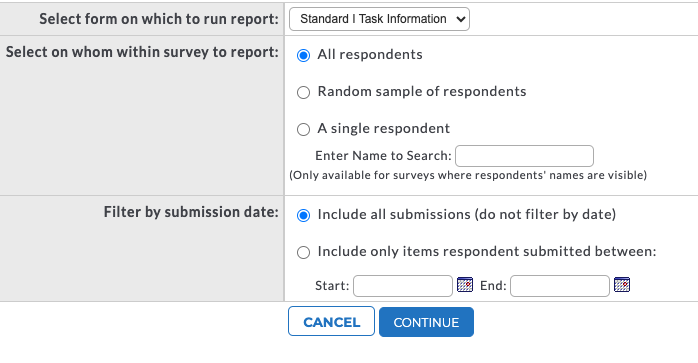
Task: Click the chevron arrow of the form selector
Action: (x=461, y=19)
